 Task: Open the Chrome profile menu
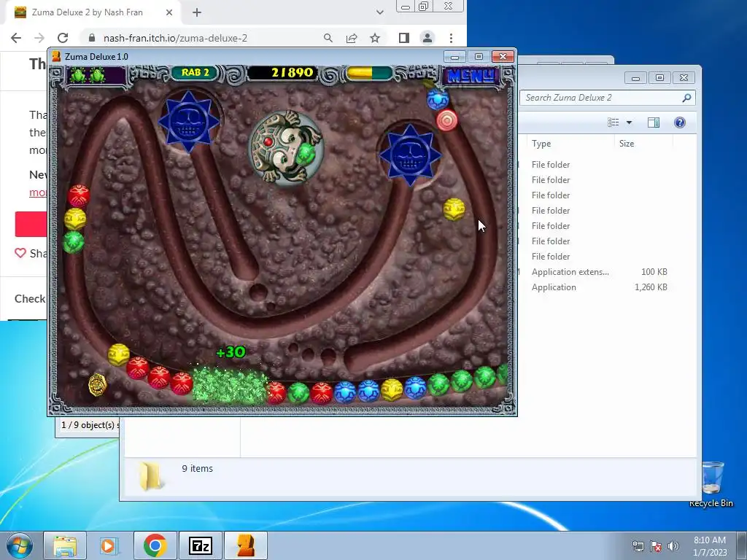coord(427,38)
